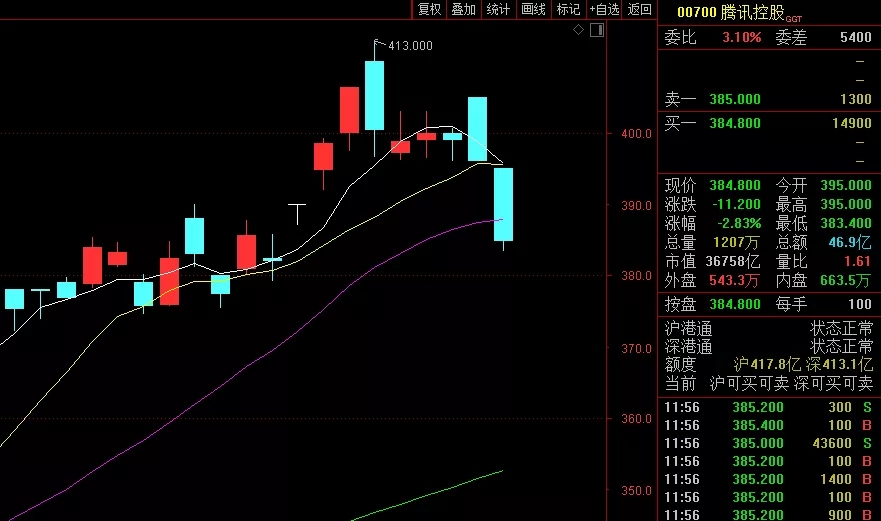The height and width of the screenshot is (521, 881).
Task: Select the 画线 drawing tool
Action: 533,9
